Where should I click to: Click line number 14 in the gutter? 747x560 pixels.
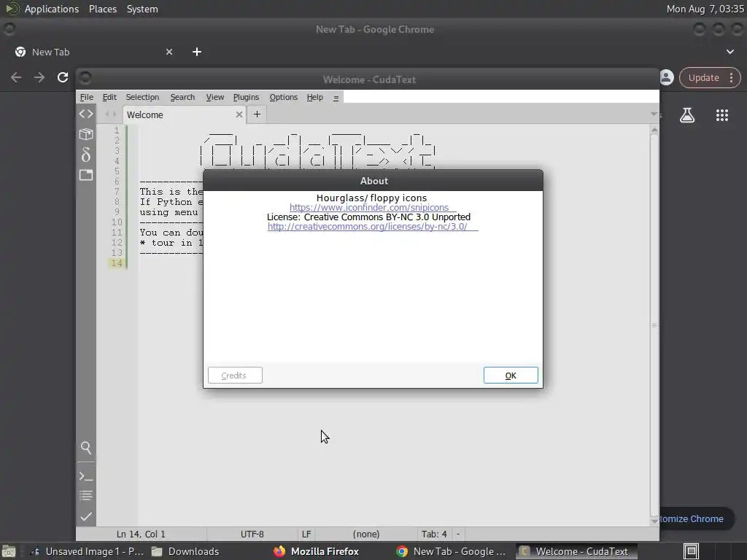click(116, 262)
